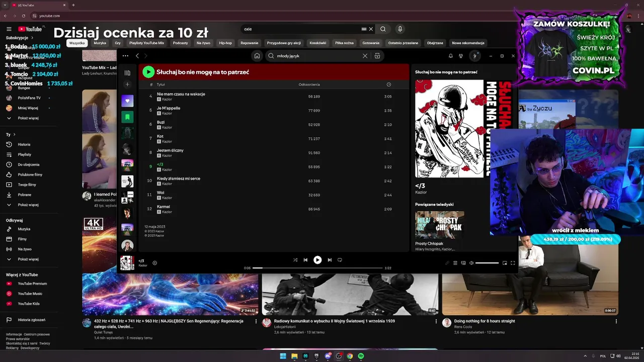Seek on the Spotify track progress bar

(317, 268)
